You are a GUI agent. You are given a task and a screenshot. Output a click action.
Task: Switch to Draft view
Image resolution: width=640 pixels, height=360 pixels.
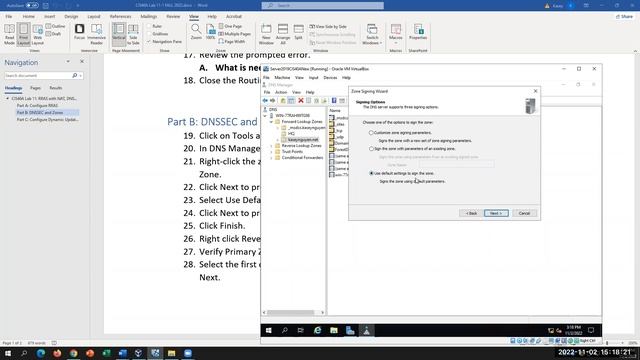(x=53, y=34)
